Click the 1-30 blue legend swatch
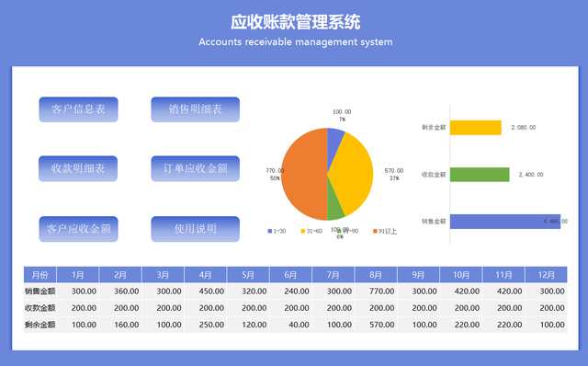The height and width of the screenshot is (366, 588). click(x=269, y=231)
